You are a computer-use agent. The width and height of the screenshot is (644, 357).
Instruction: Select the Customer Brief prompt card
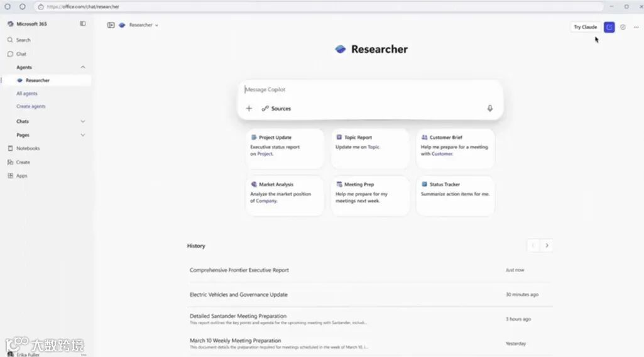click(456, 149)
